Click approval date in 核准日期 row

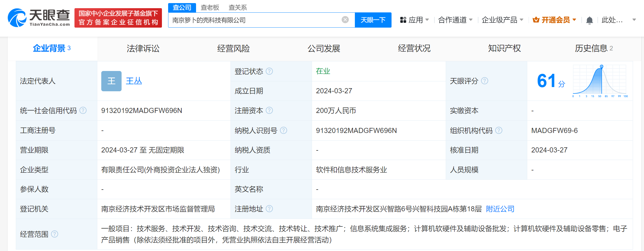(x=549, y=150)
